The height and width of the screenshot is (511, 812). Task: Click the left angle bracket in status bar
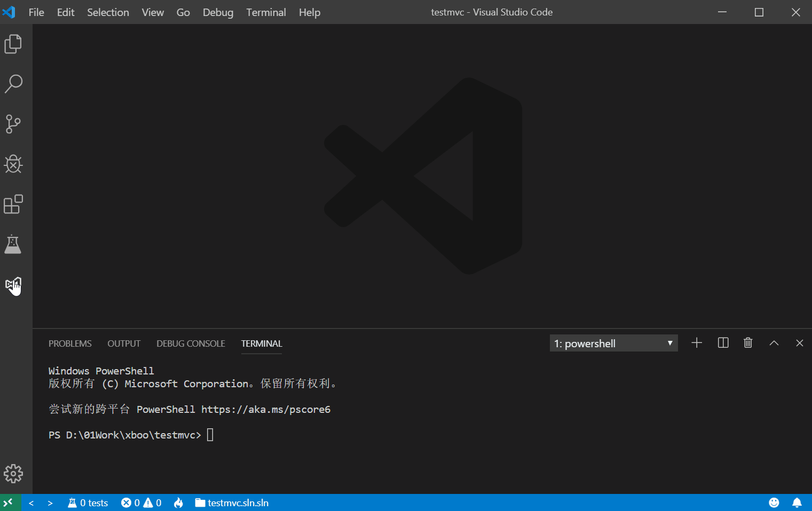31,503
